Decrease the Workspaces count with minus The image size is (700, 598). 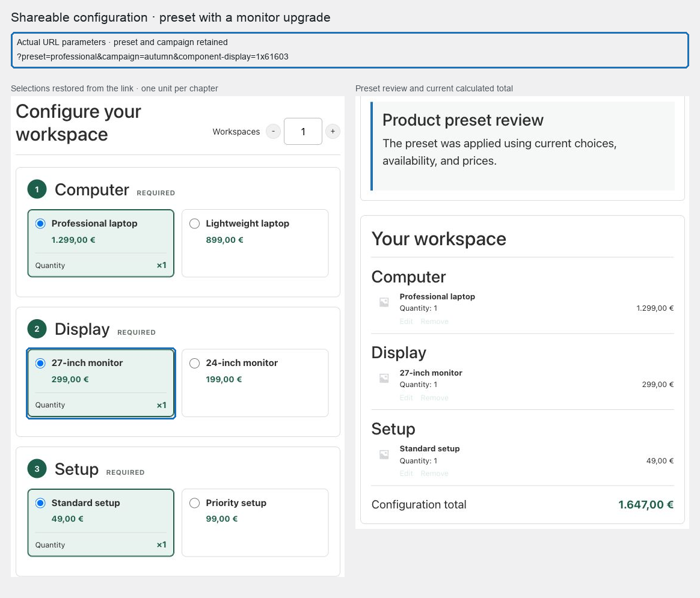273,131
